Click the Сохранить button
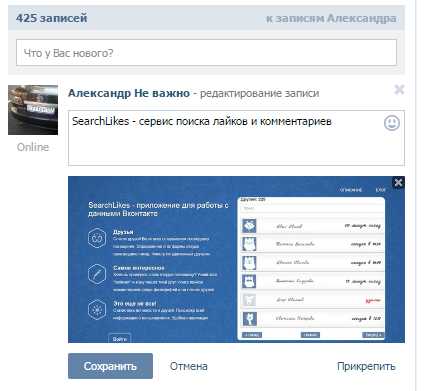This screenshot has height=391, width=443. click(x=110, y=366)
